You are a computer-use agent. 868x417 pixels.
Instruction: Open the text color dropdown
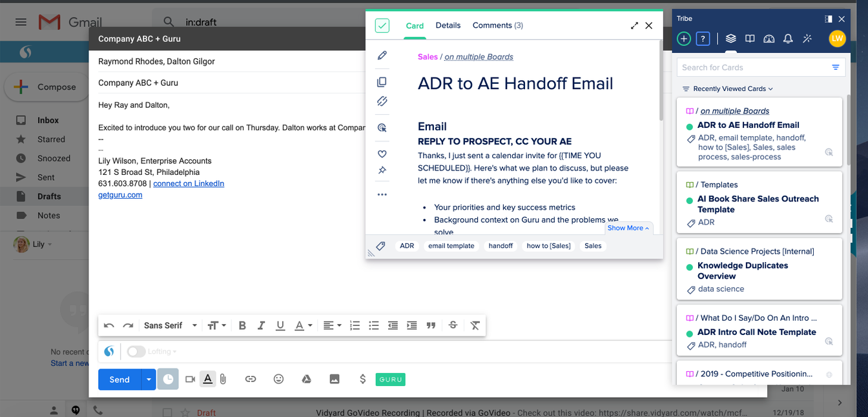(x=303, y=325)
